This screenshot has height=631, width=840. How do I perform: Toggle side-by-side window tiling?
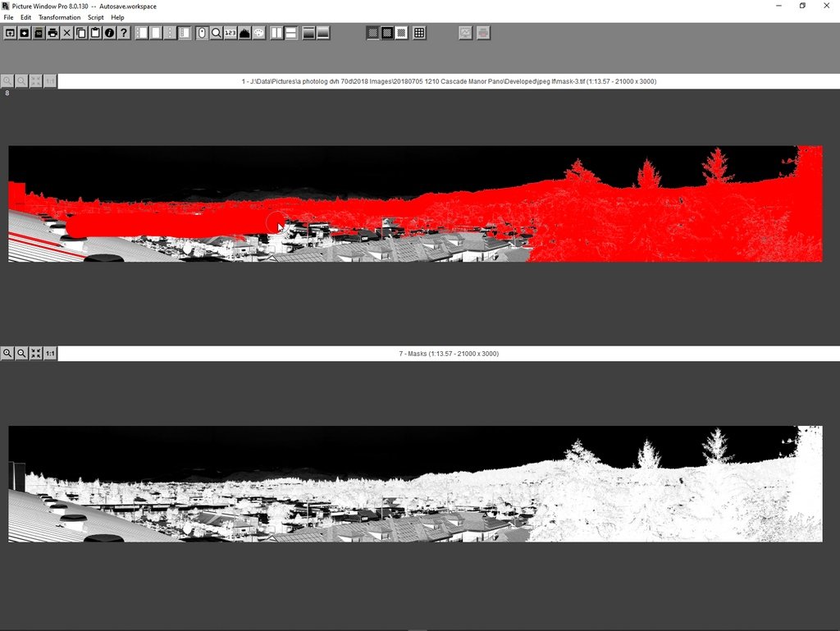(276, 33)
